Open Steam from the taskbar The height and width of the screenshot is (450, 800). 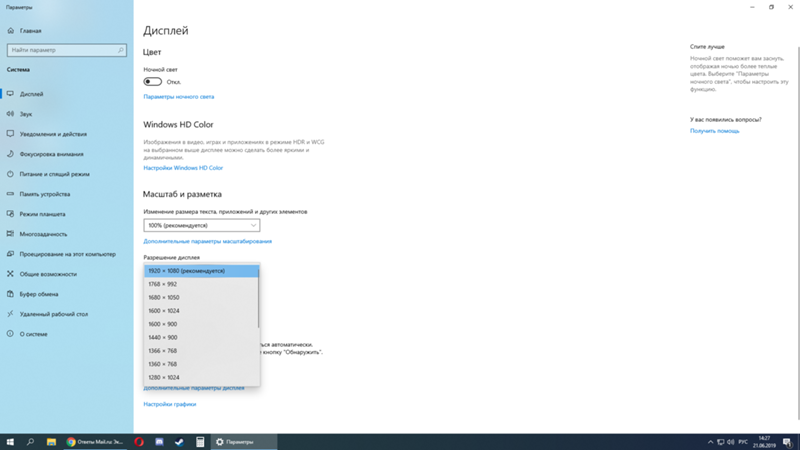tap(180, 442)
